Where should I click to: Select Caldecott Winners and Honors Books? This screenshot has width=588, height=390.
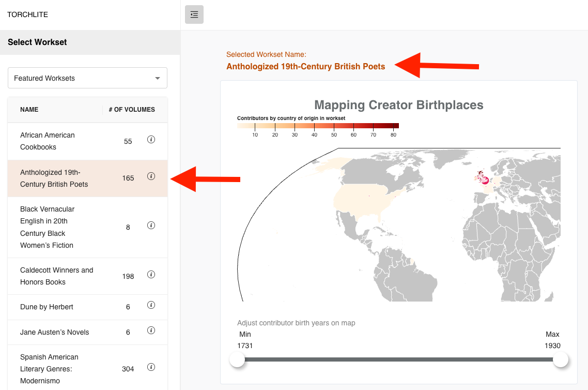pyautogui.click(x=87, y=276)
